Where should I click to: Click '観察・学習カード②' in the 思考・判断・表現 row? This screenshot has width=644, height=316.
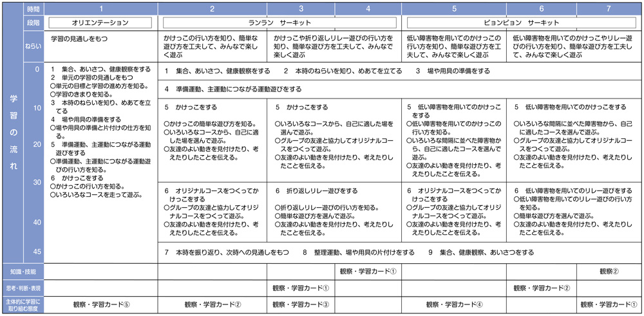[542, 288]
